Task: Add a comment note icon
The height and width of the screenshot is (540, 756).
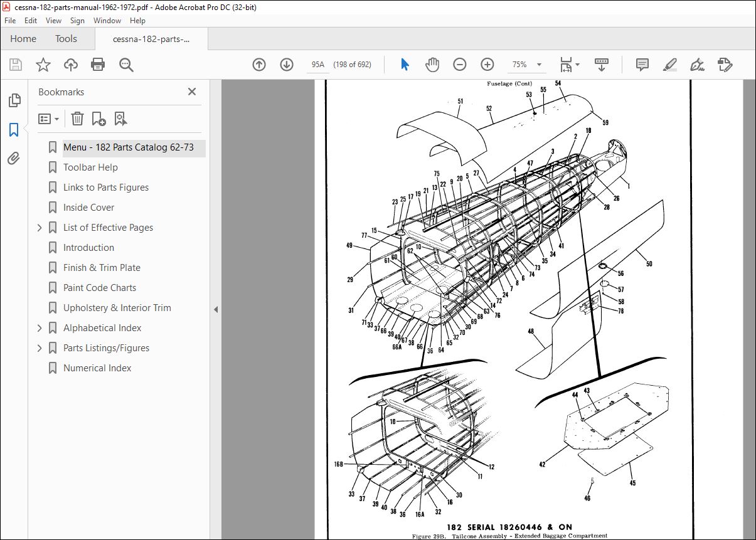Action: click(642, 65)
